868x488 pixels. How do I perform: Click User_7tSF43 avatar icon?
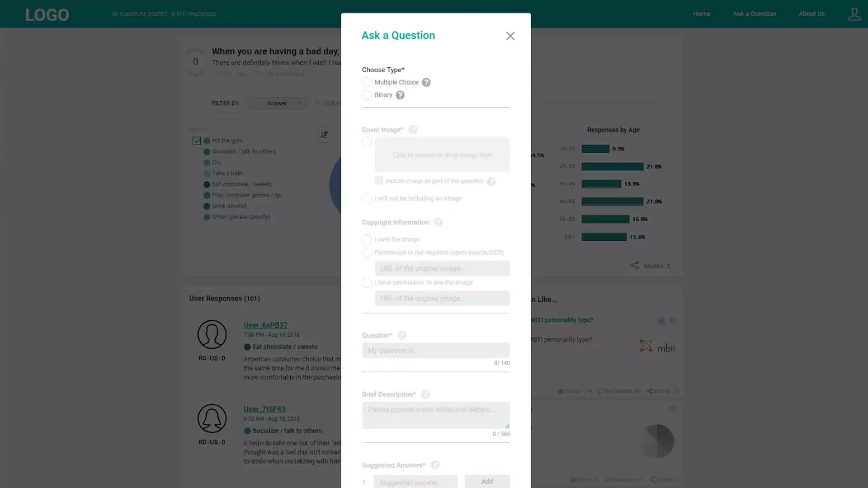coord(212,418)
